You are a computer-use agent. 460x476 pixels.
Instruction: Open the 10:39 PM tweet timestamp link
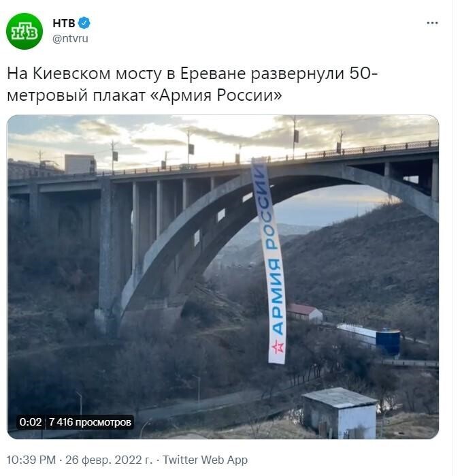click(x=31, y=460)
